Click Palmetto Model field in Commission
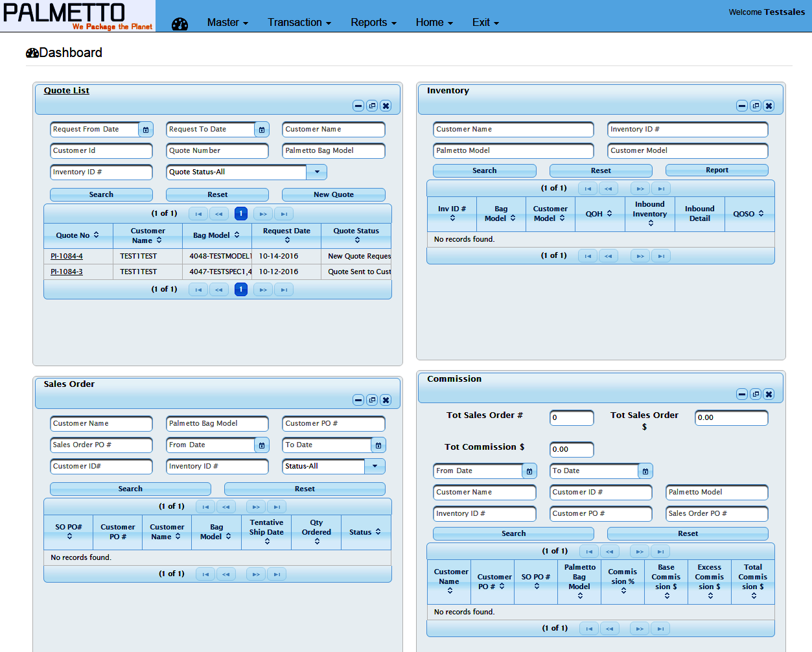 [717, 493]
